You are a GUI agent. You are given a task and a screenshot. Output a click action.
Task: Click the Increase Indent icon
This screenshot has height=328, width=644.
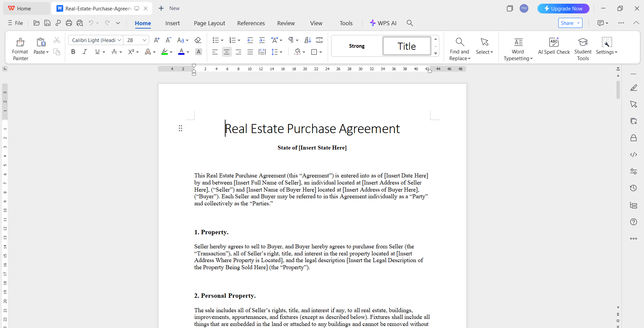[262, 40]
